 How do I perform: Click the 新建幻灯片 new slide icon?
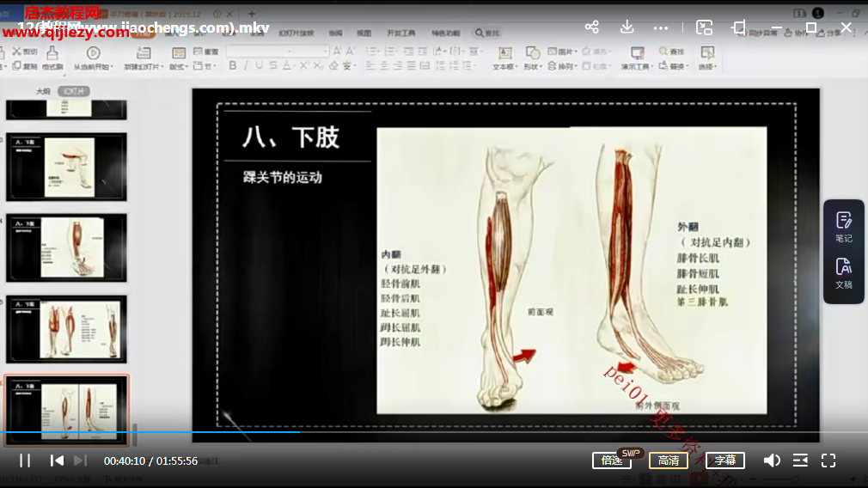144,58
